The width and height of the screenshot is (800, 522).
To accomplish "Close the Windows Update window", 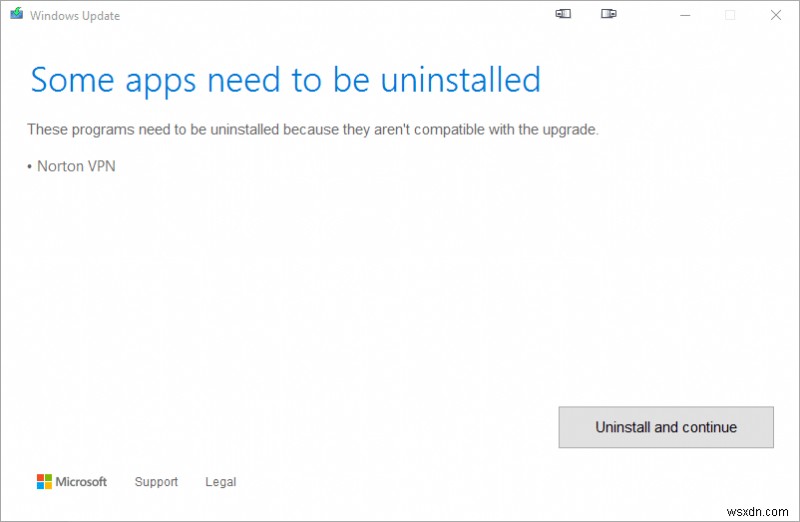I will (776, 15).
